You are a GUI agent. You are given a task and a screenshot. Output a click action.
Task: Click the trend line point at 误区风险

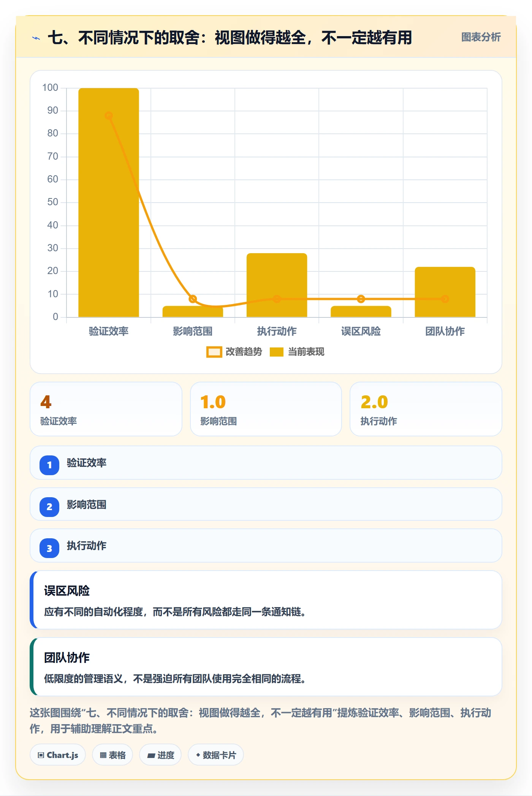(x=361, y=299)
